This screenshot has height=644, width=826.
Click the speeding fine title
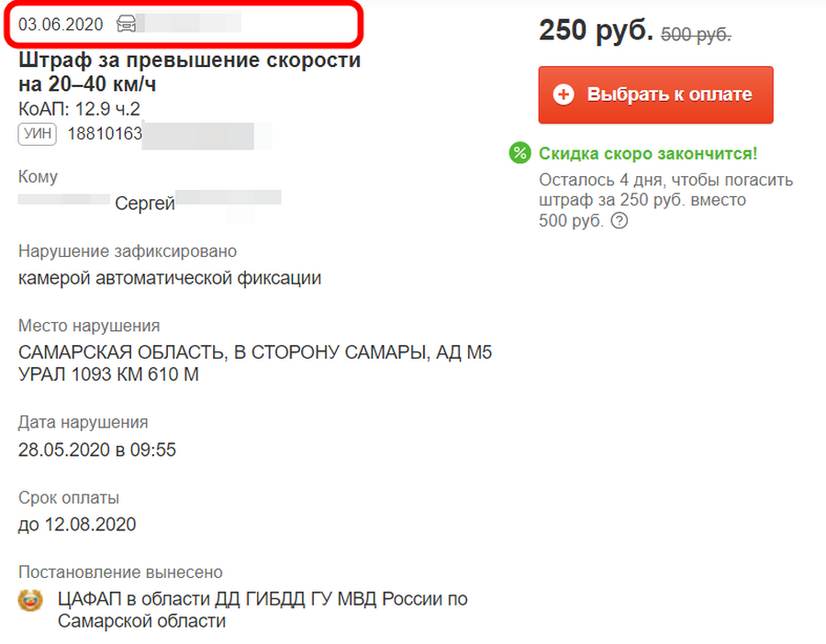click(190, 72)
